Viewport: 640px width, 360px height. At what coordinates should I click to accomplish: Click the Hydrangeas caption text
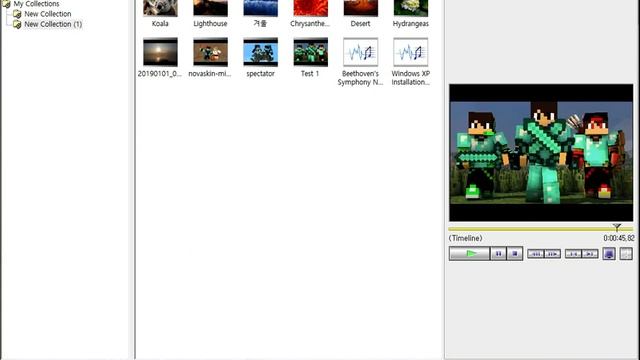pyautogui.click(x=411, y=24)
